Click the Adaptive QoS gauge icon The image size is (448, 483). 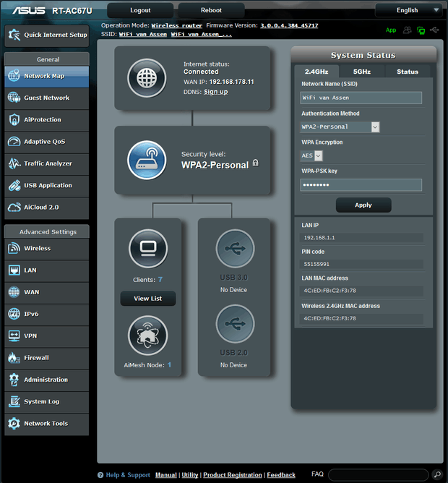click(x=14, y=142)
